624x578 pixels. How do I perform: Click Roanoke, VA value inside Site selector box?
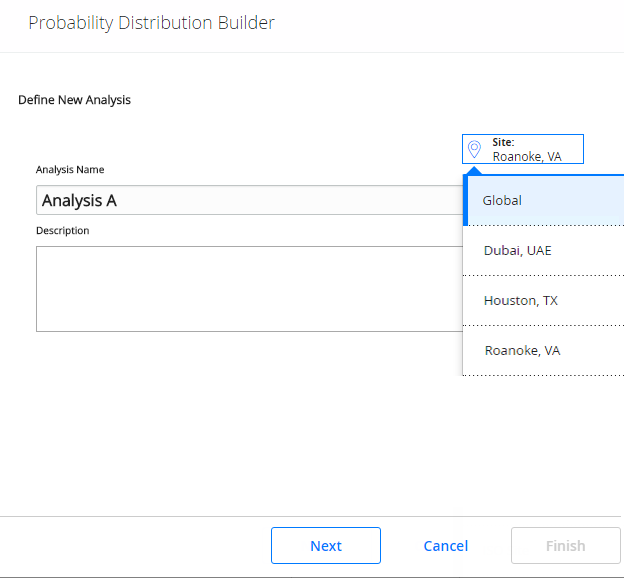click(527, 157)
